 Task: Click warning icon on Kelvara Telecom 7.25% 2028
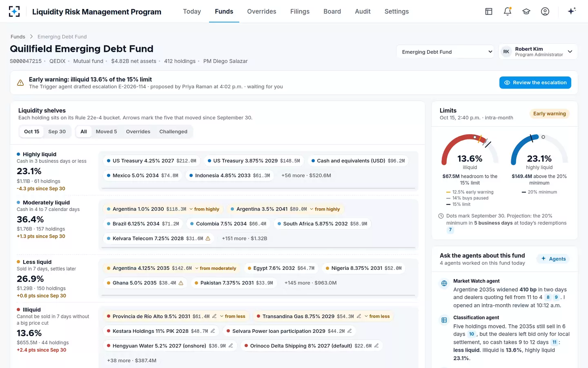click(x=208, y=238)
